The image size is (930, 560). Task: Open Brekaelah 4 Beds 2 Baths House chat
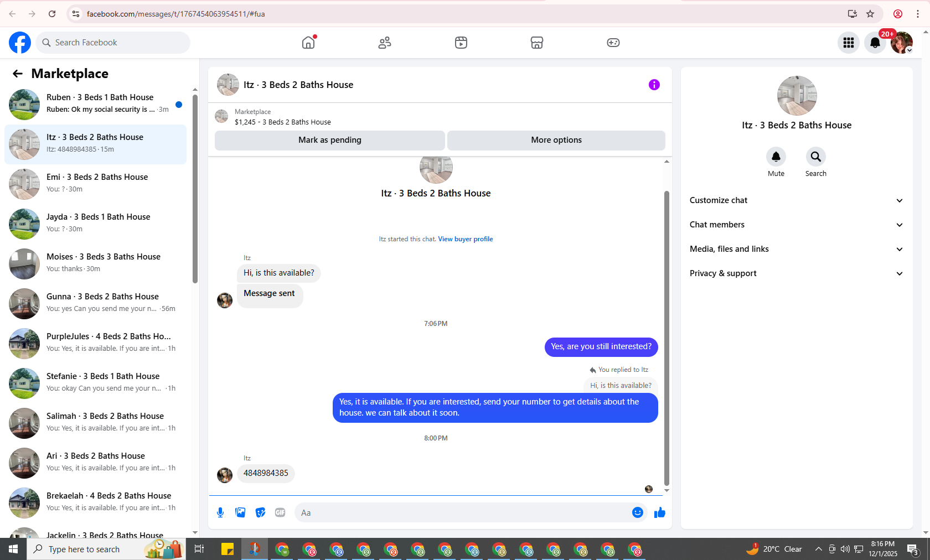[95, 503]
